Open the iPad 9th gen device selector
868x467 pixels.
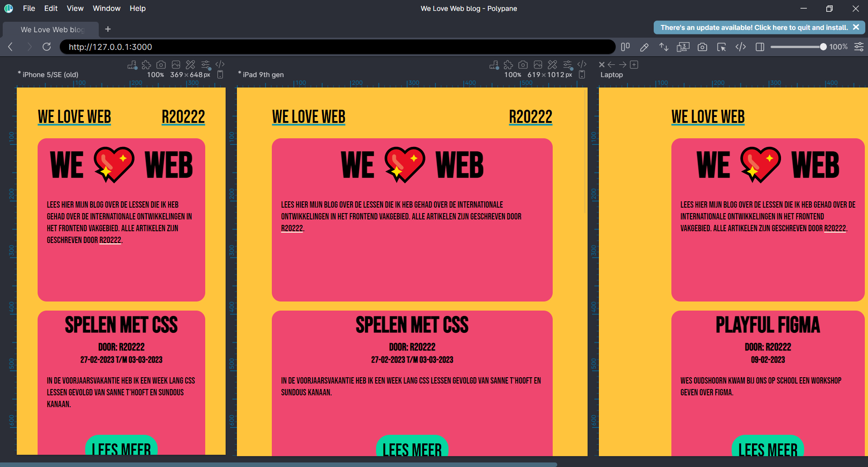click(x=263, y=75)
